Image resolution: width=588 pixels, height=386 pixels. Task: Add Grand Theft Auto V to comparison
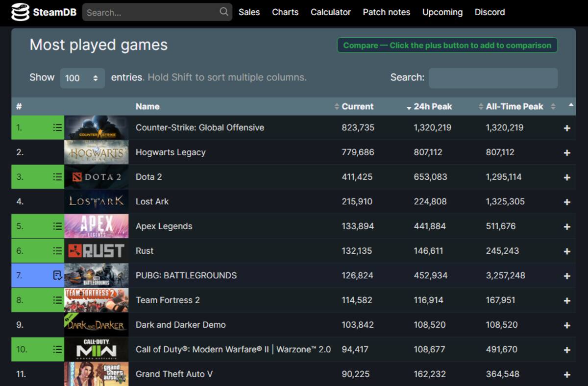click(567, 375)
